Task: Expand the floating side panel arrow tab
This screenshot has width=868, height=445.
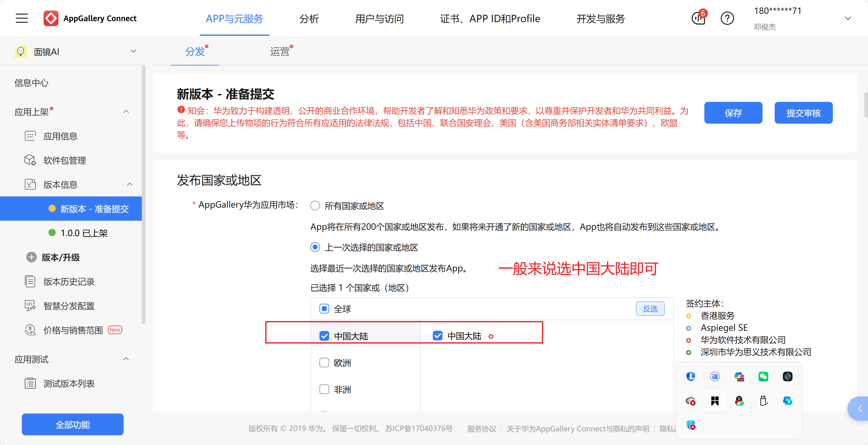Action: [x=859, y=408]
